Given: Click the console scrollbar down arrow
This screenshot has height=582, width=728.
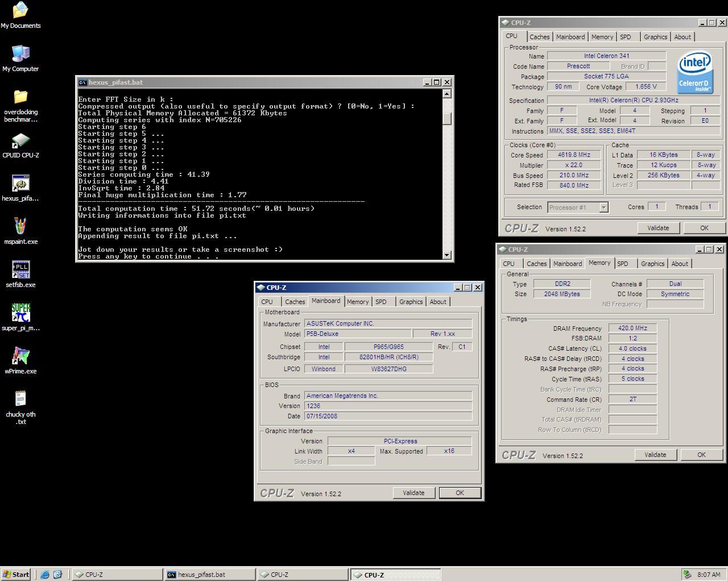Looking at the screenshot, I should 447,255.
